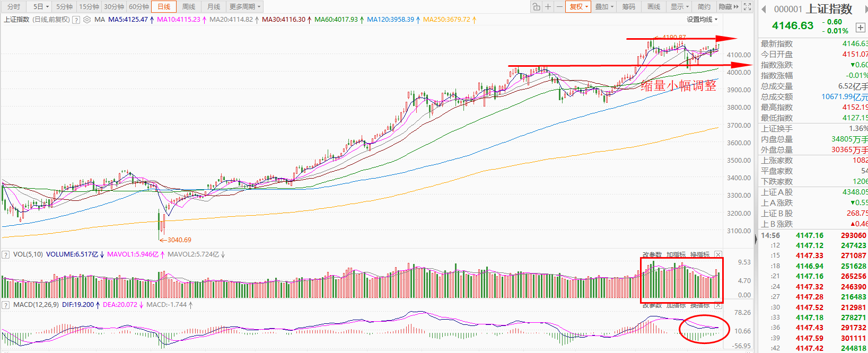Open the 复权 dropdown
Screen dimensions: 868x353
pos(578,7)
